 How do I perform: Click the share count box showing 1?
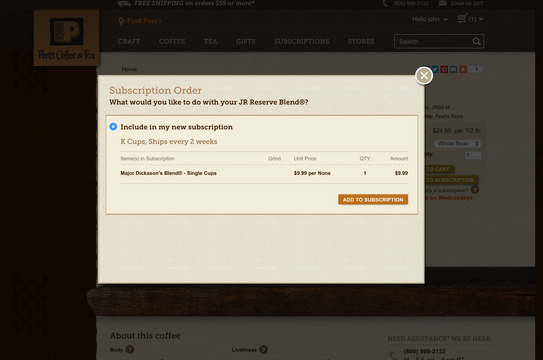[x=476, y=70]
